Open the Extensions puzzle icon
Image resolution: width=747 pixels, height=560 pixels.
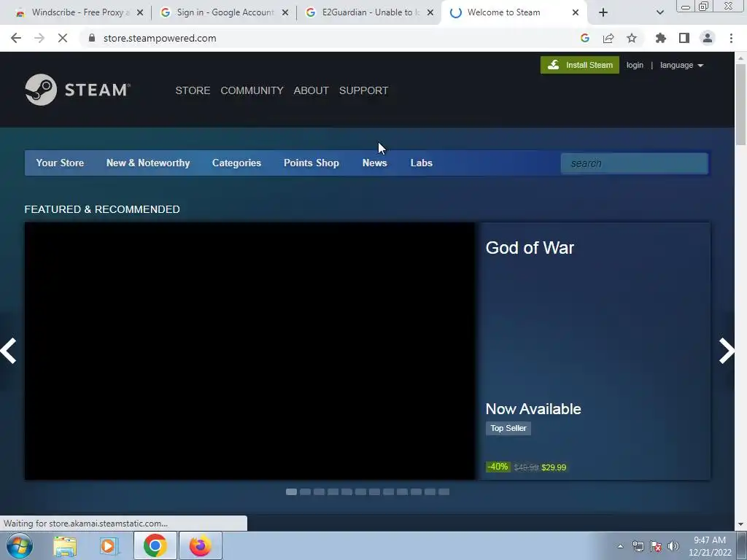click(661, 38)
